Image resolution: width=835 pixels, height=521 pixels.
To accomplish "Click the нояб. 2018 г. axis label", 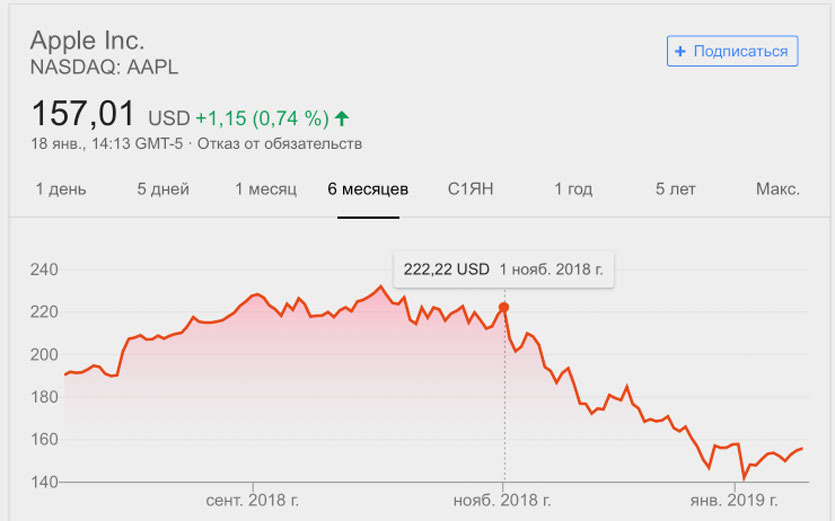I will coord(503,500).
